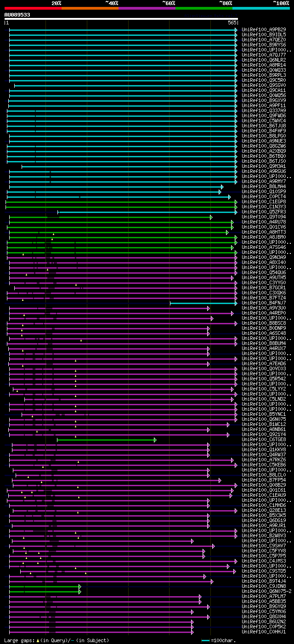The image size is (294, 644).
Task: Select label UniRef100_Q10SP9
Action: pos(264,191)
